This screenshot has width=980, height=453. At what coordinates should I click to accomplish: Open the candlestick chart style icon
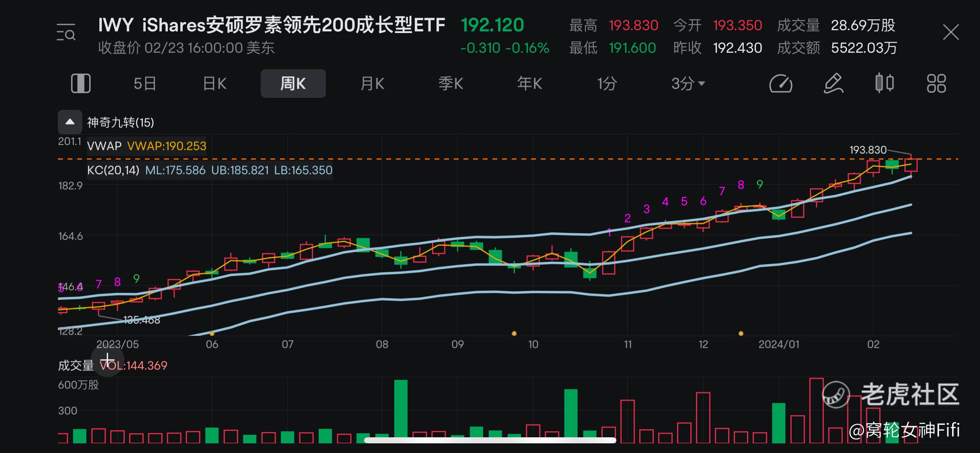coord(884,83)
